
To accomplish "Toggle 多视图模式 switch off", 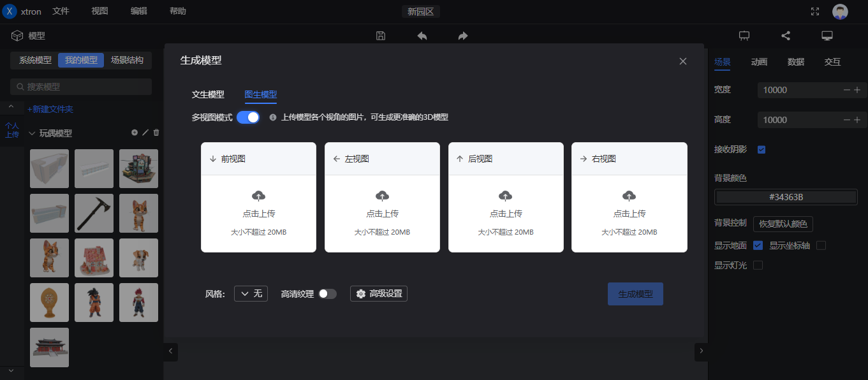I will pos(248,117).
